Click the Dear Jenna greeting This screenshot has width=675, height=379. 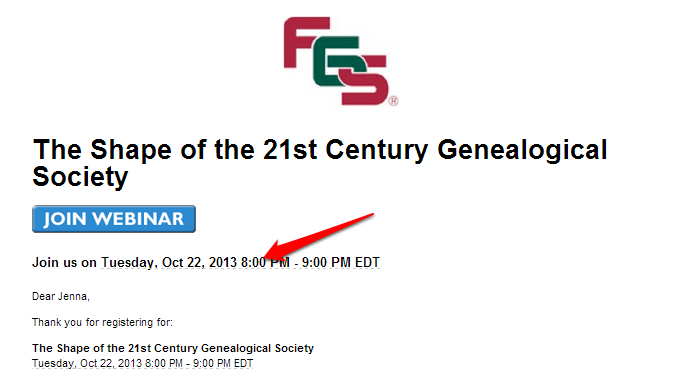point(61,296)
